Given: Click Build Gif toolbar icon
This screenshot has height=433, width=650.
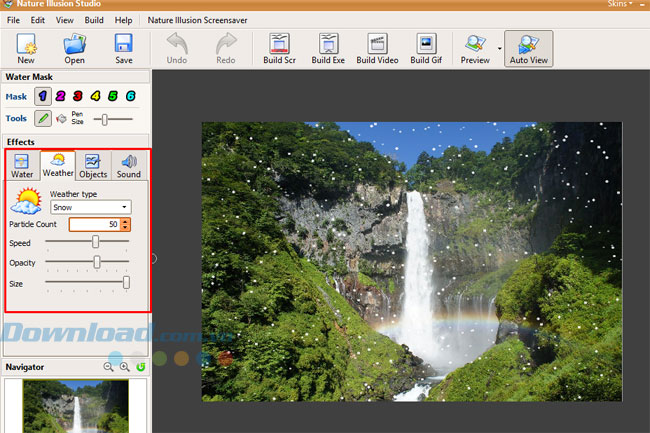Looking at the screenshot, I should pos(426,43).
